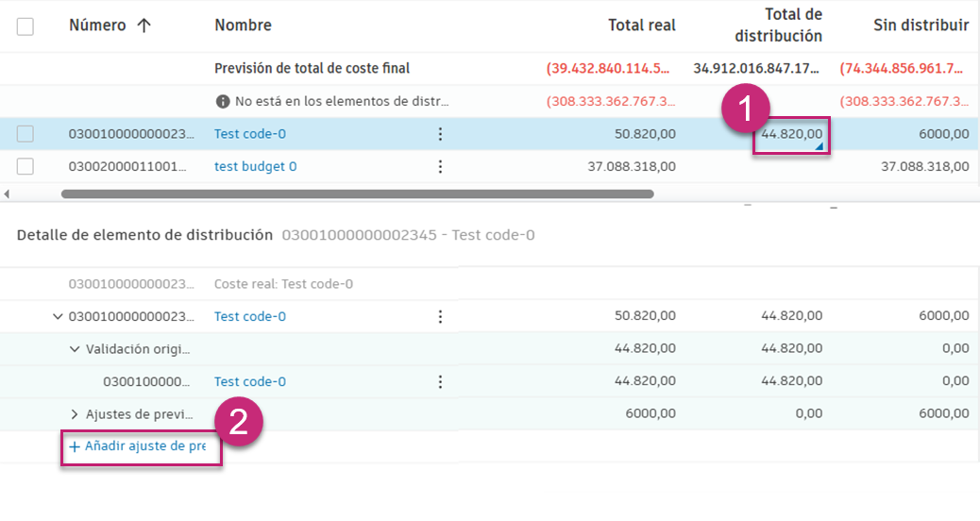Click the Nombre column header
The height and width of the screenshot is (521, 980).
coord(243,25)
